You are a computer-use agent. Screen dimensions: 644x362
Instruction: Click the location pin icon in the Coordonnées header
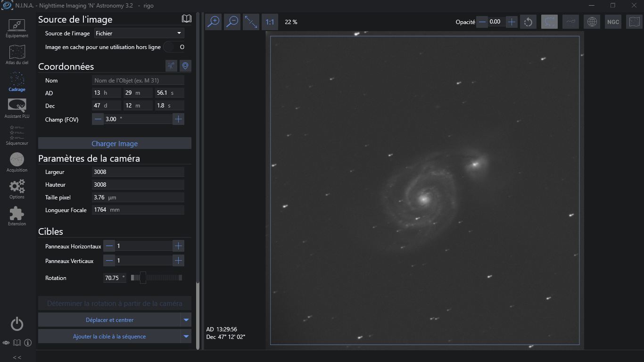[x=186, y=66]
